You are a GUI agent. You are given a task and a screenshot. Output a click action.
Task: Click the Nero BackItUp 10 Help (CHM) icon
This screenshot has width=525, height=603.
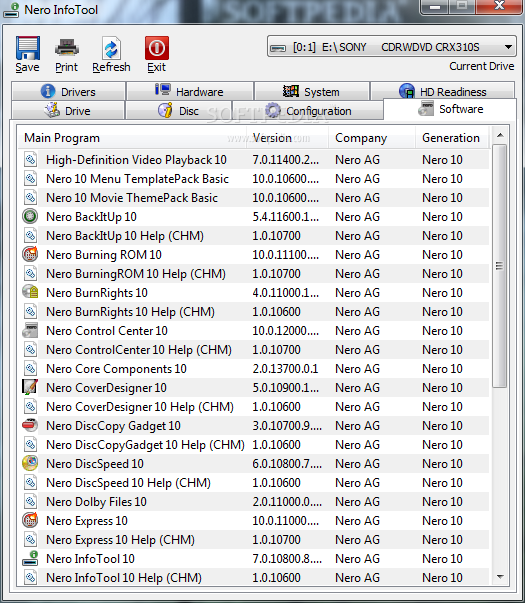[30, 235]
